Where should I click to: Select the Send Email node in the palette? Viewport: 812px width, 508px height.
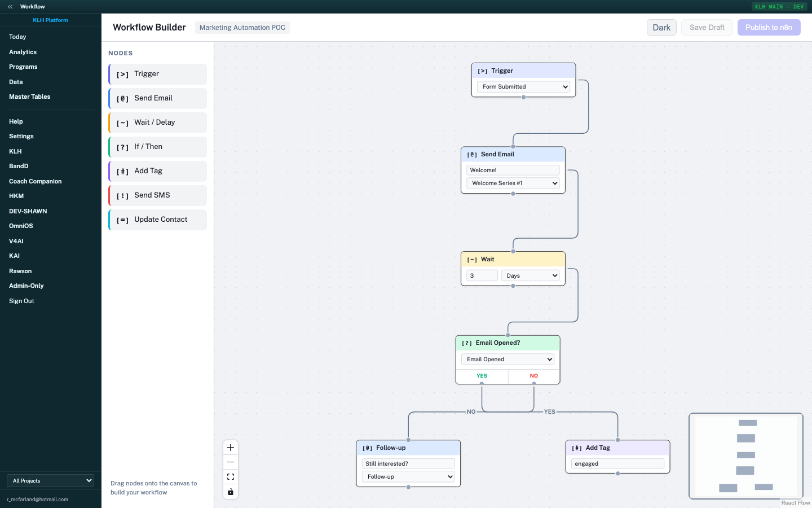coord(157,98)
